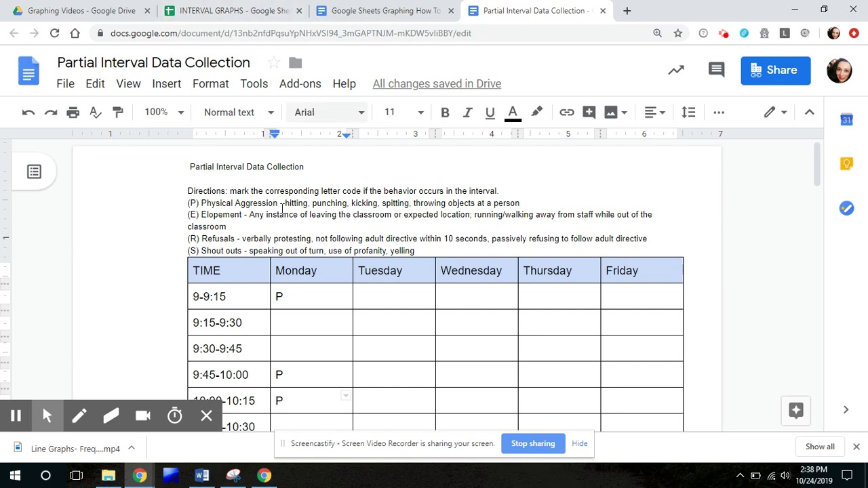Click Hide on the sharing notification

[579, 443]
